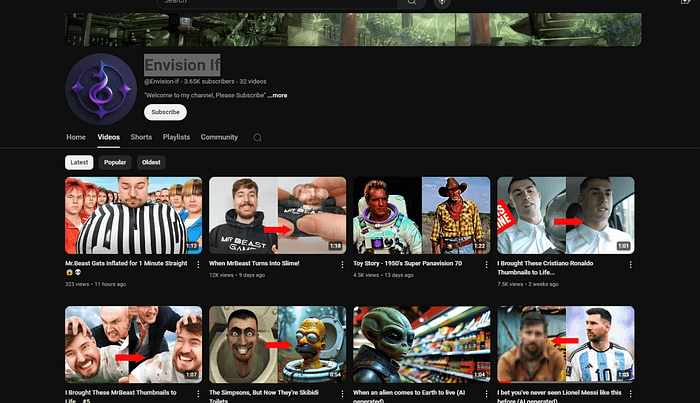
Task: Expand channel description with ...more
Action: click(277, 96)
